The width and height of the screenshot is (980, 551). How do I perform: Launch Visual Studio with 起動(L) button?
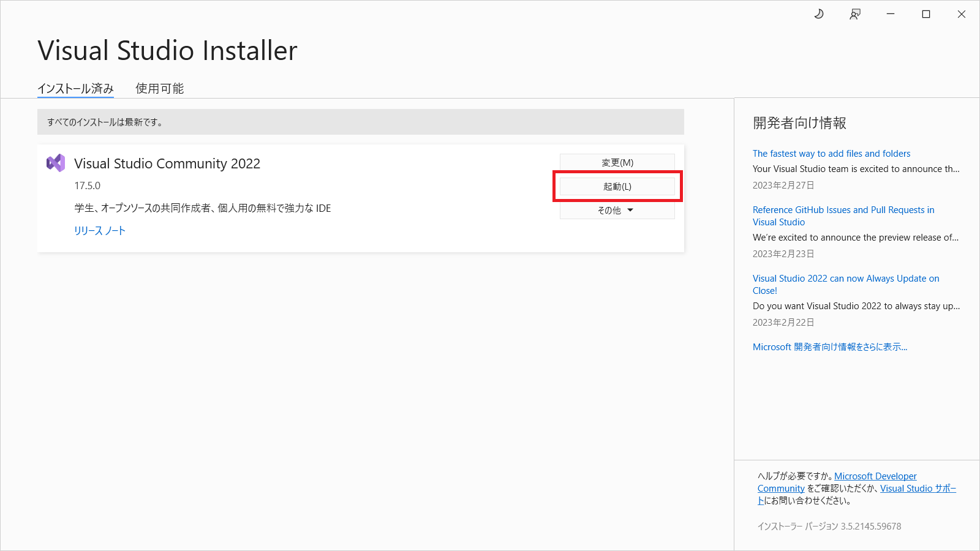click(617, 186)
